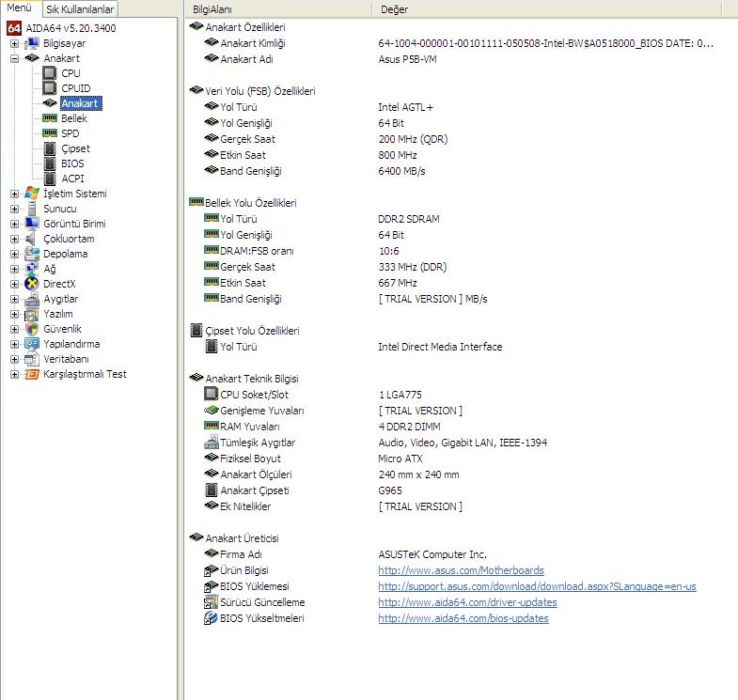Click the Asus P5B-VM value

(x=408, y=59)
